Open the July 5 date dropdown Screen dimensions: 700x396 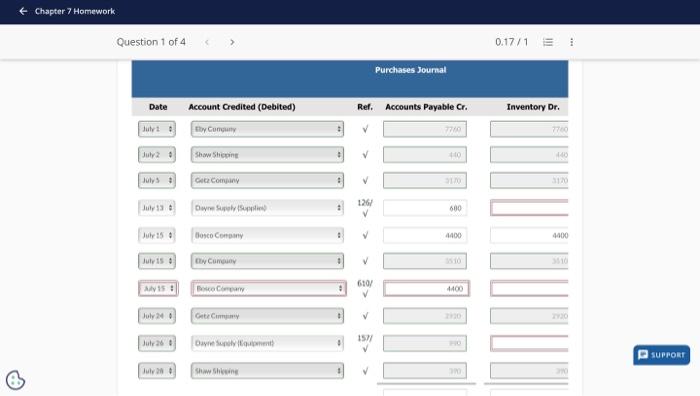click(x=157, y=180)
